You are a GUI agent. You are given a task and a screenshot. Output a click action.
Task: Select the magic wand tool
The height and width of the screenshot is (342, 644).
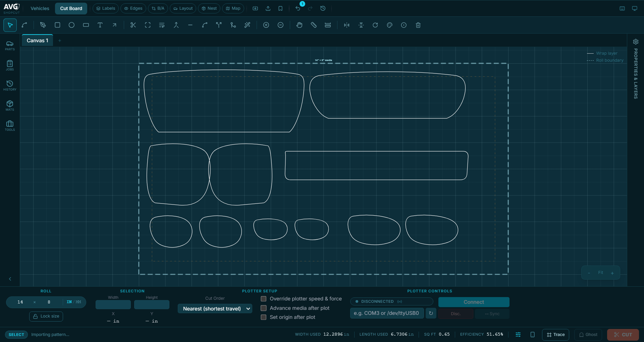tap(248, 25)
